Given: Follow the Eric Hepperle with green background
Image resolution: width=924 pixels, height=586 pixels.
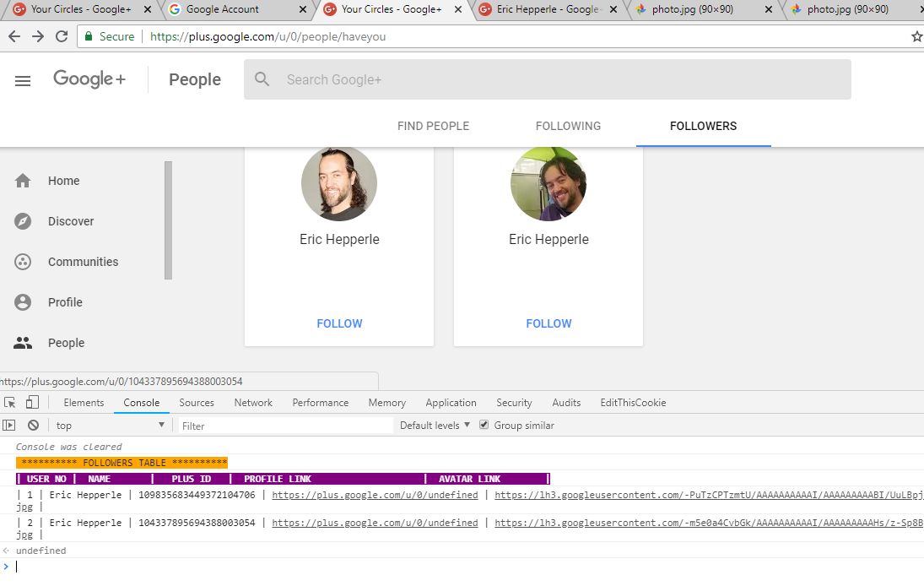Looking at the screenshot, I should tap(548, 323).
